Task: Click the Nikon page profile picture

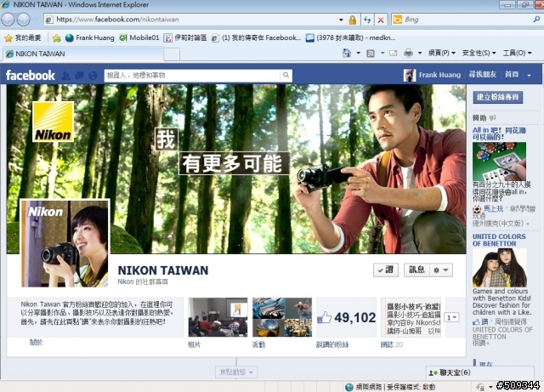Action: [65, 243]
